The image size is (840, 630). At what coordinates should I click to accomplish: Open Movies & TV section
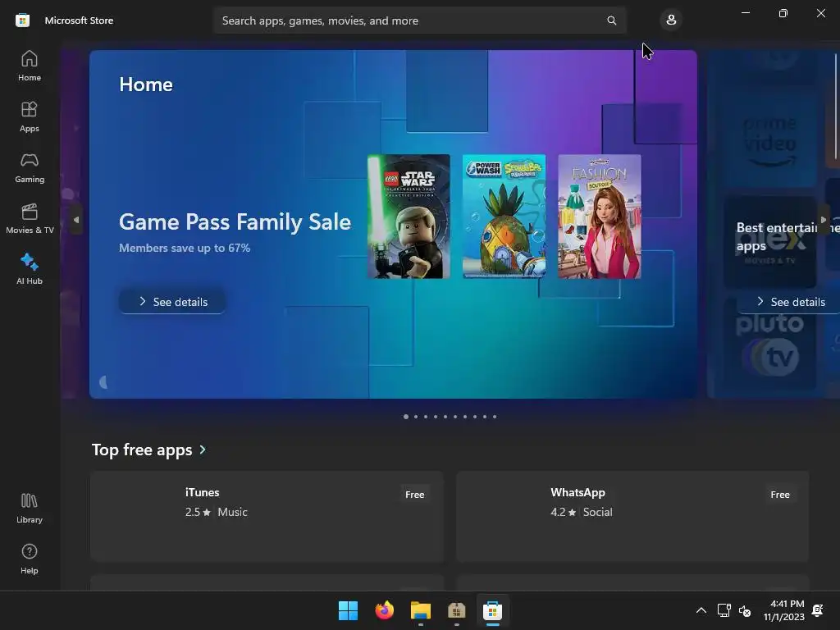(30, 218)
